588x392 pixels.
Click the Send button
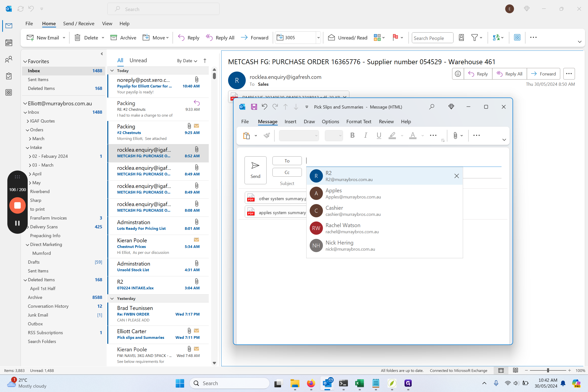[x=255, y=170]
